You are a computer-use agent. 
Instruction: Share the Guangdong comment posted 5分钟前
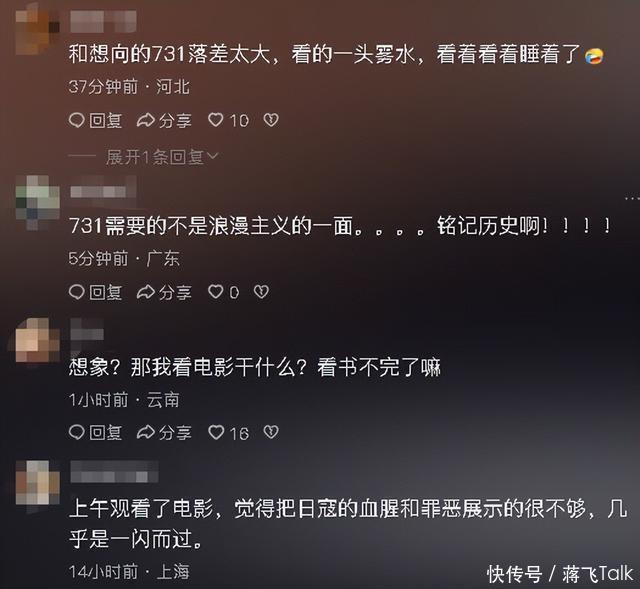point(145,292)
